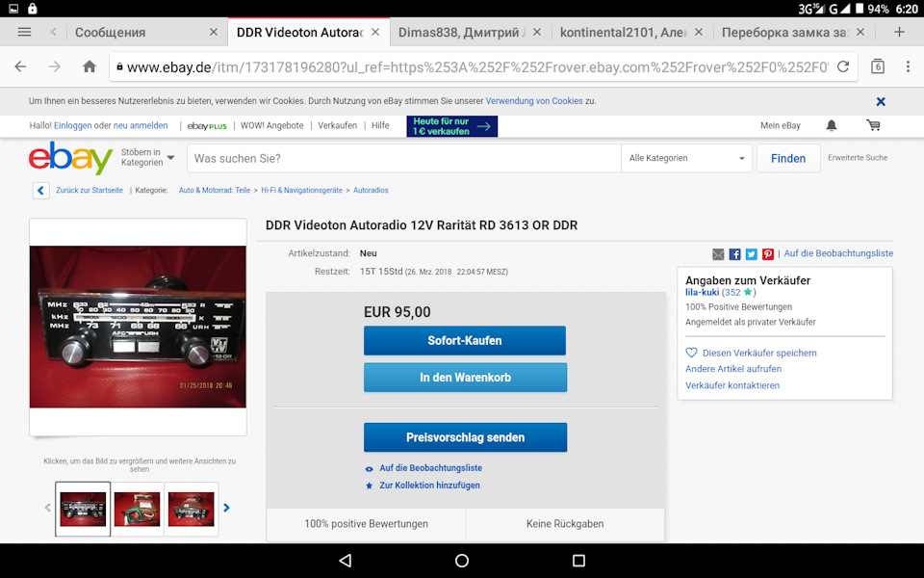Switch to Dimas838 tab
924x578 pixels.
pos(461,33)
